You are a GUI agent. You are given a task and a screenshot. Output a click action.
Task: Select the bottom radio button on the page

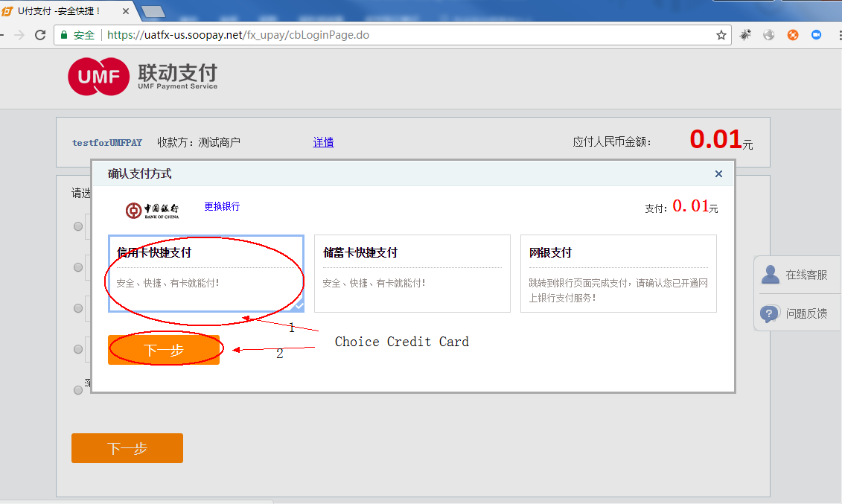click(78, 389)
